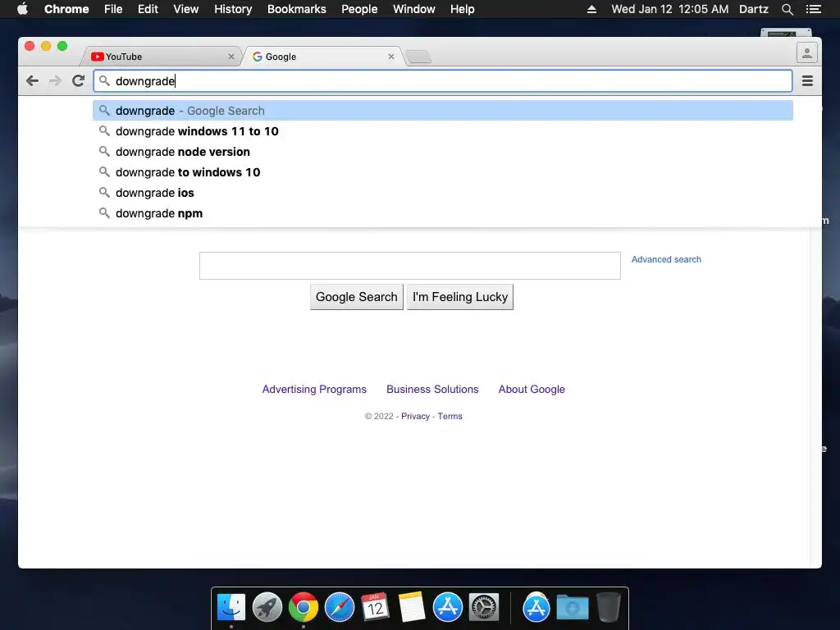The height and width of the screenshot is (630, 840).
Task: Open the Privacy link
Action: tap(415, 416)
